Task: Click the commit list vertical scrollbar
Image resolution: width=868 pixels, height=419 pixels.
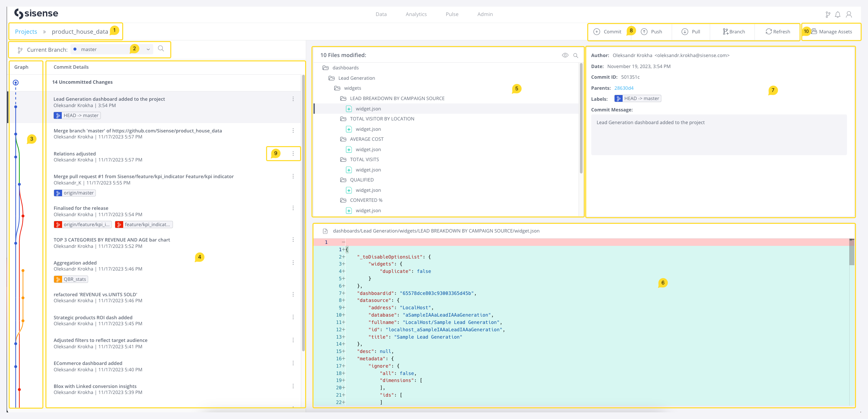Action: coord(303,212)
